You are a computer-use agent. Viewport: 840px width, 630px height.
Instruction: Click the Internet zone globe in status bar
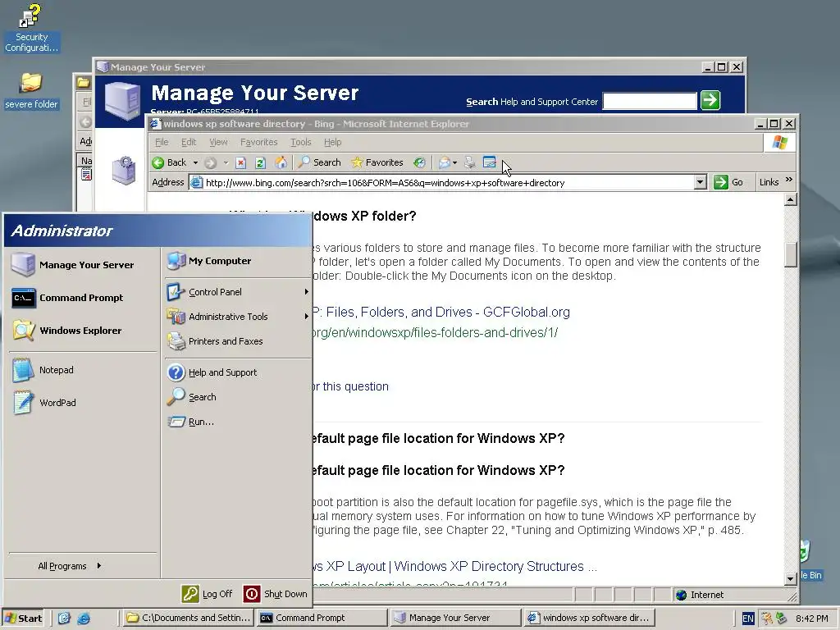(682, 595)
